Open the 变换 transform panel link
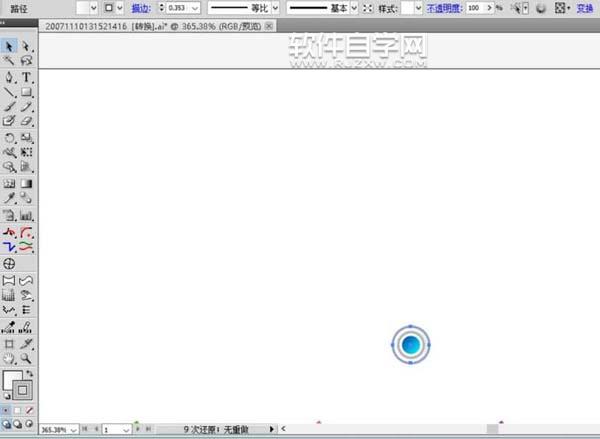Viewport: 600px width, 439px height. 584,8
